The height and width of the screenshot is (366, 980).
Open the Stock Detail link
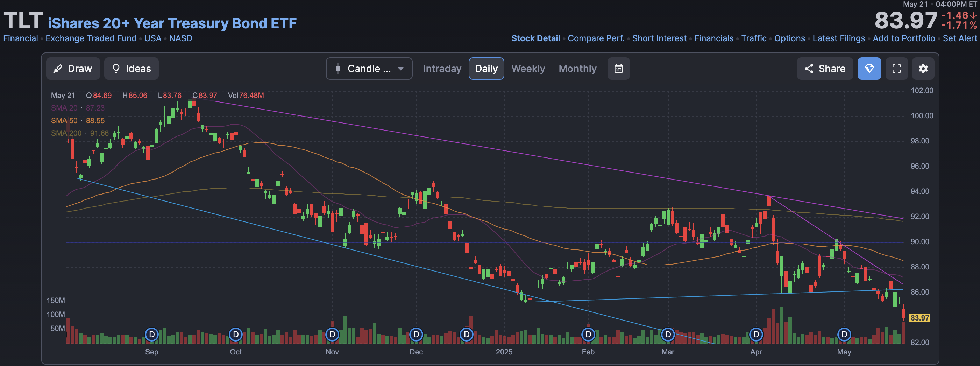pos(535,38)
